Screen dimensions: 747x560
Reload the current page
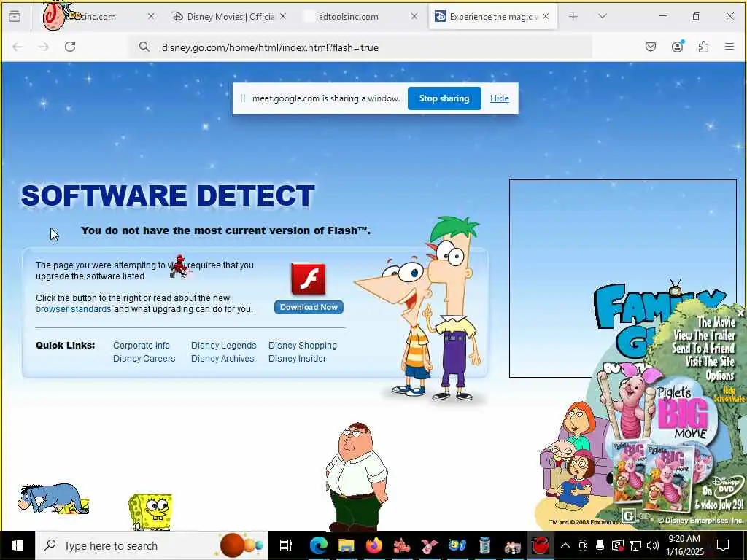pos(70,47)
